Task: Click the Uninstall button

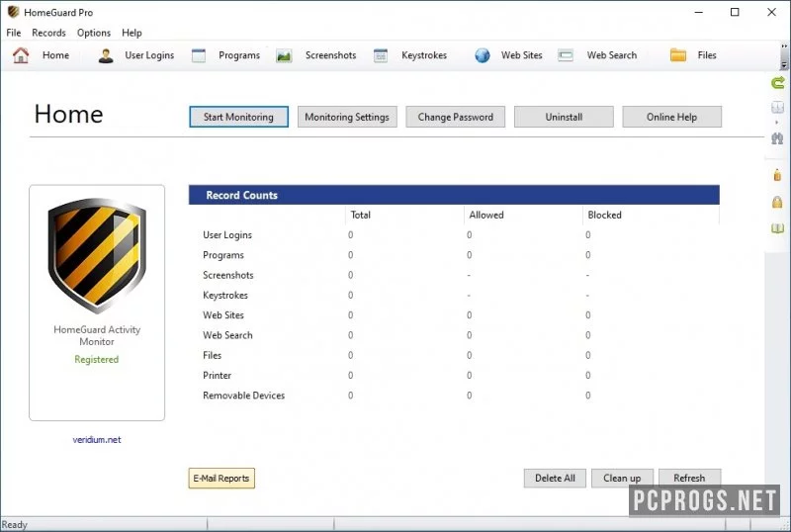Action: (x=564, y=117)
